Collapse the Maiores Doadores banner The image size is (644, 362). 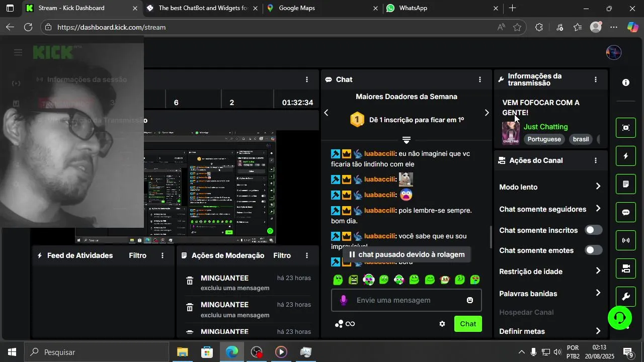tap(407, 140)
